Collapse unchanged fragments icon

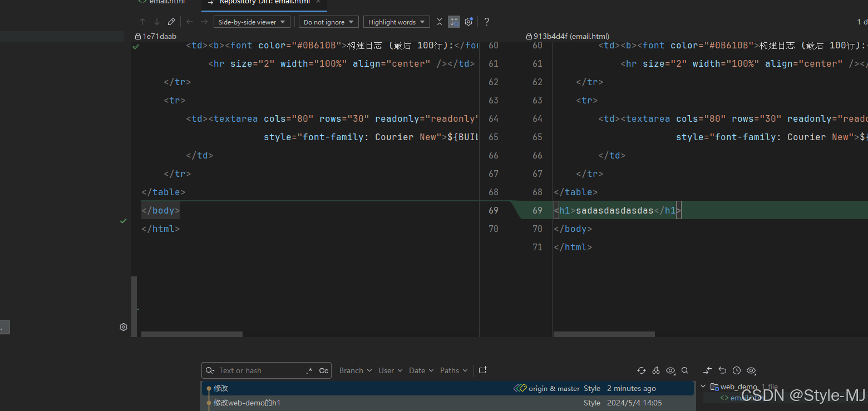(440, 22)
